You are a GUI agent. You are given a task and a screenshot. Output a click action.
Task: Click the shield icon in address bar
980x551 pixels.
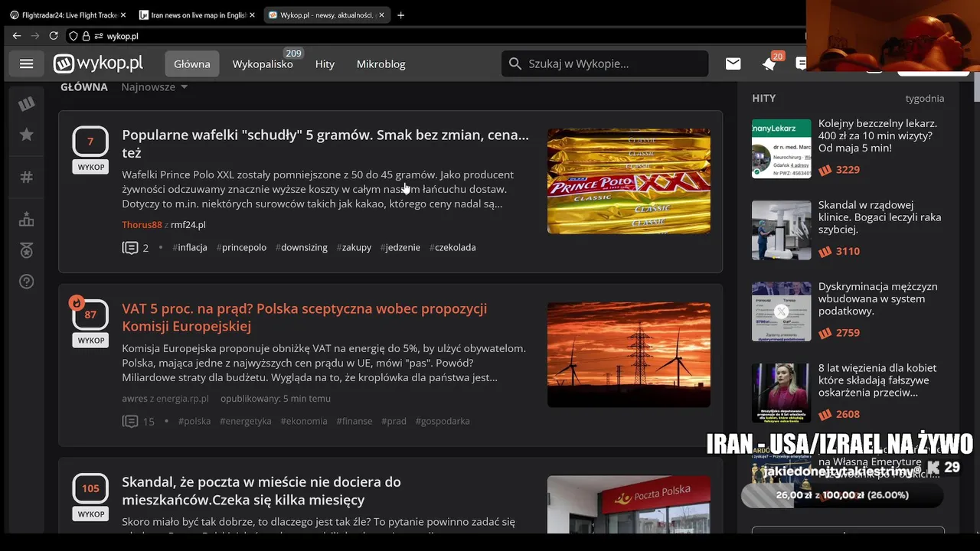click(x=73, y=36)
